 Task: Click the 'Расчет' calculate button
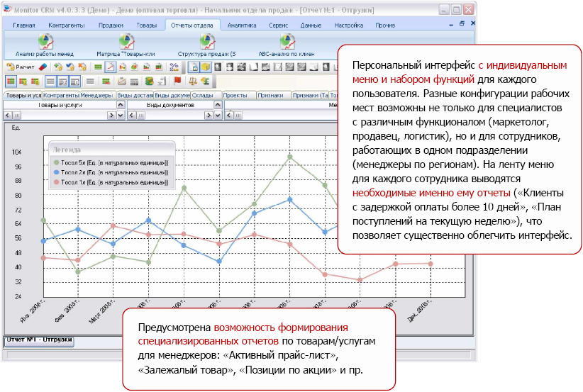tap(21, 67)
